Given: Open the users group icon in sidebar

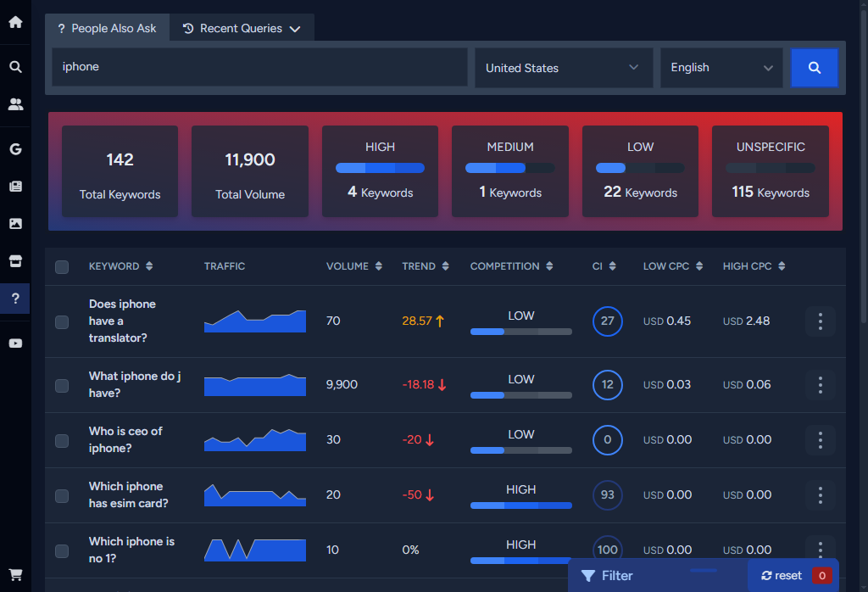Looking at the screenshot, I should pyautogui.click(x=15, y=104).
